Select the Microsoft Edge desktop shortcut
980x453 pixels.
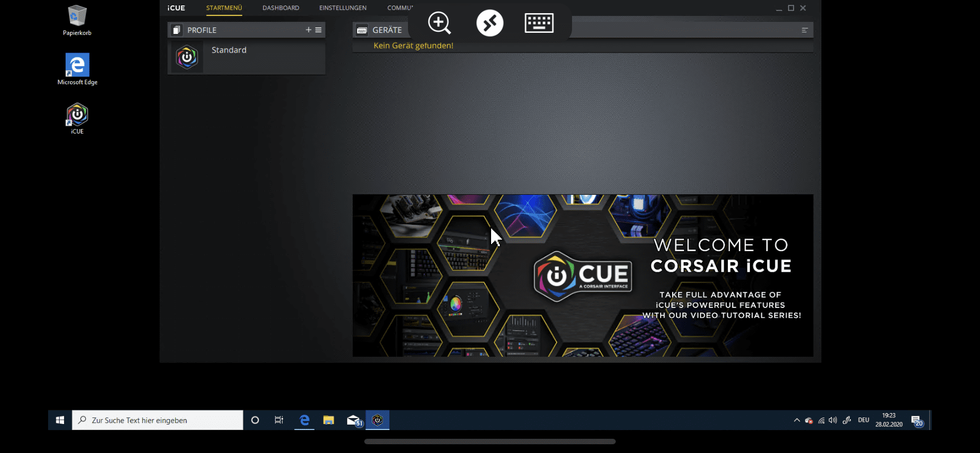(x=77, y=69)
